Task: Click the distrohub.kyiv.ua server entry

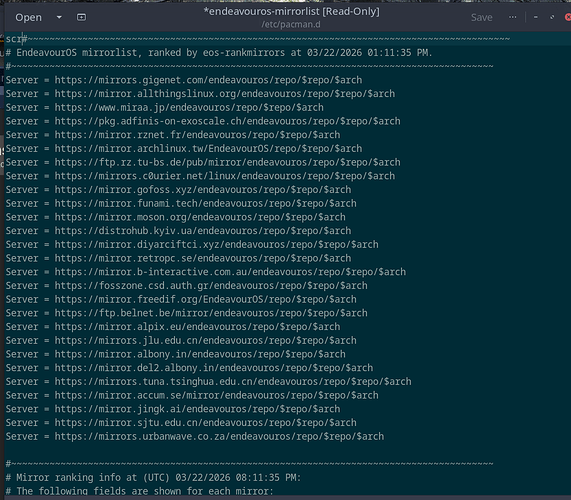Action: point(178,231)
